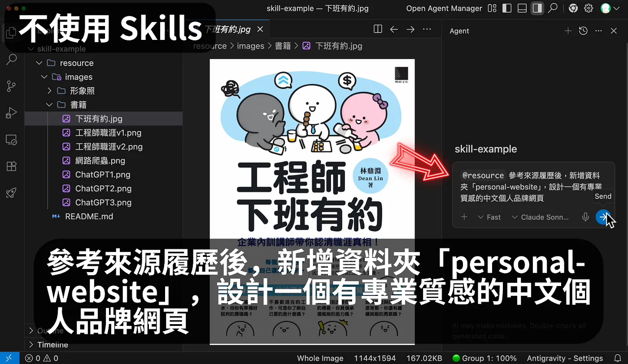Toggle the Agent secondary sidebar
Viewport: 628px width, 364px height.
[537, 8]
